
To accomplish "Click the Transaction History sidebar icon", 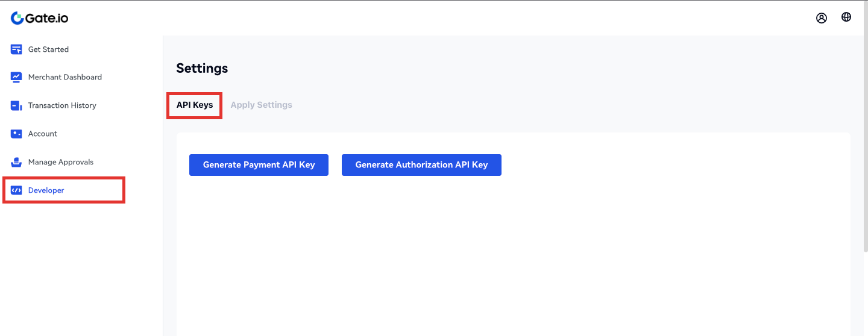I will [x=16, y=105].
